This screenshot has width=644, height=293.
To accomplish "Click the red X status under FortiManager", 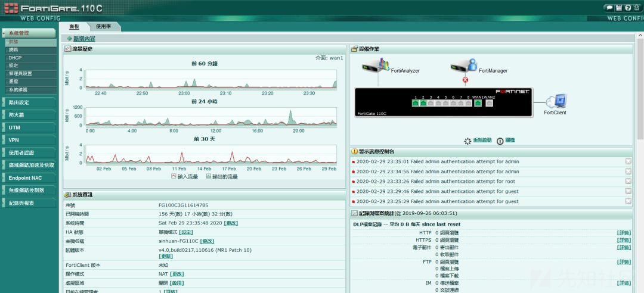I will pos(465,80).
